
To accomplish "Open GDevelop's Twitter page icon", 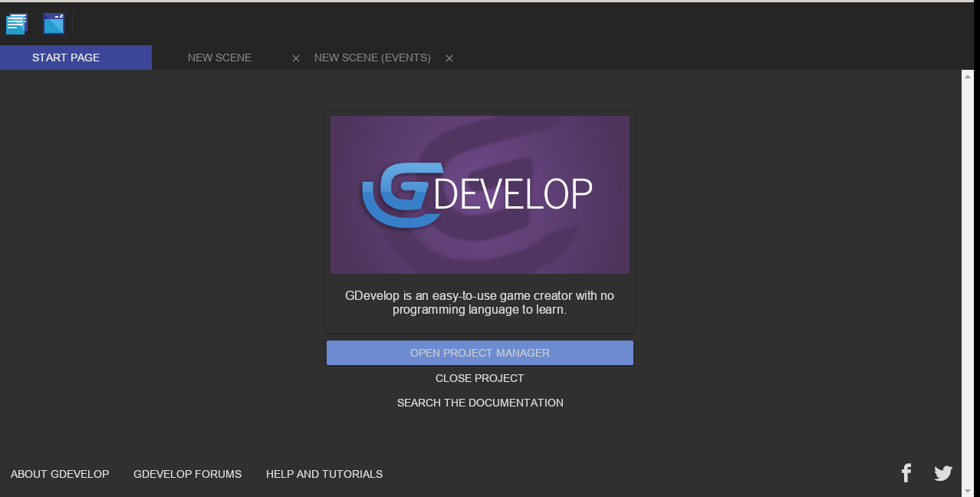I will pyautogui.click(x=943, y=473).
